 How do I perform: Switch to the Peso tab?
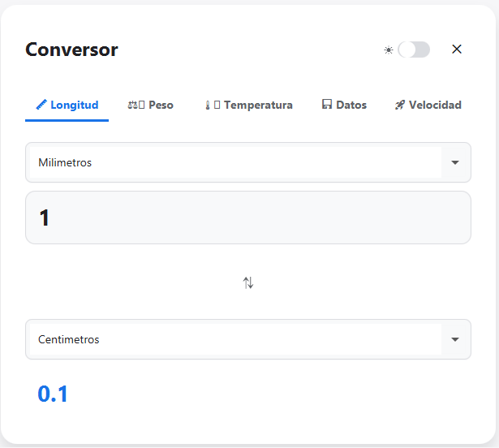point(160,105)
